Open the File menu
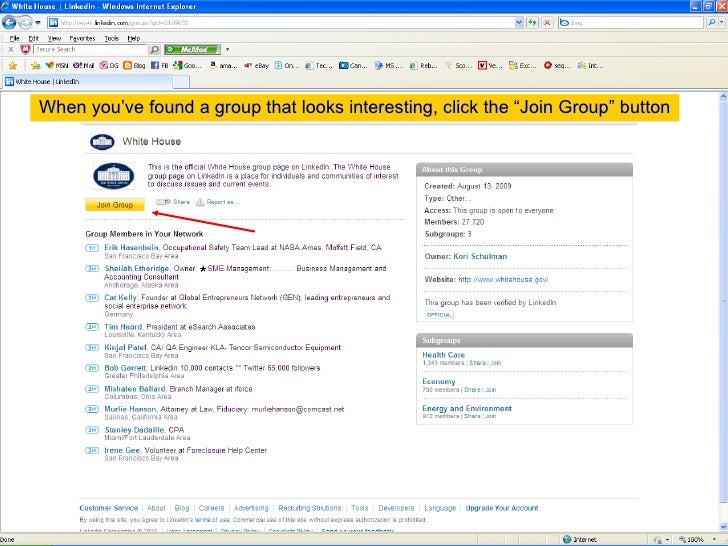This screenshot has width=728, height=546. [x=14, y=39]
